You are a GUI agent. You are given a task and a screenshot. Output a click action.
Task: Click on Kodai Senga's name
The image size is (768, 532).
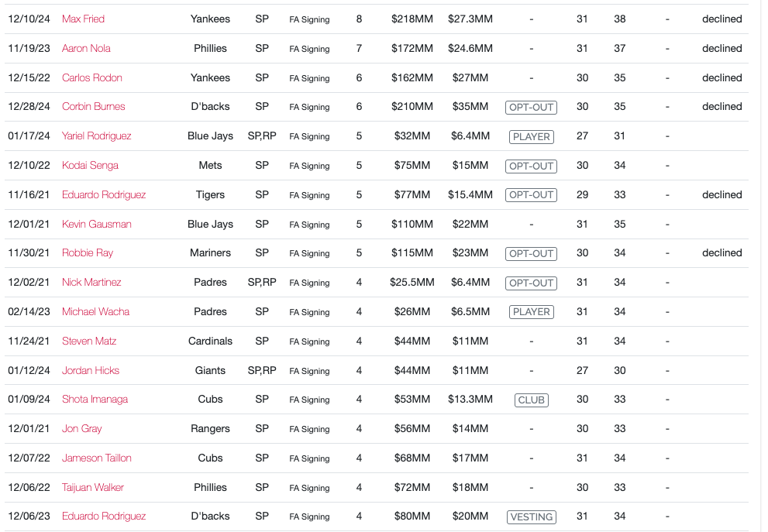90,165
